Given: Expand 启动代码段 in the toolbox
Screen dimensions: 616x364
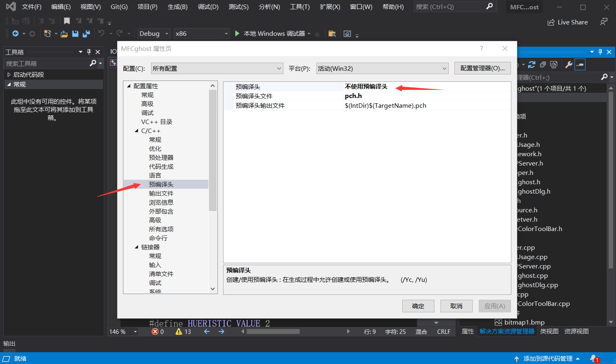Looking at the screenshot, I should pos(9,74).
